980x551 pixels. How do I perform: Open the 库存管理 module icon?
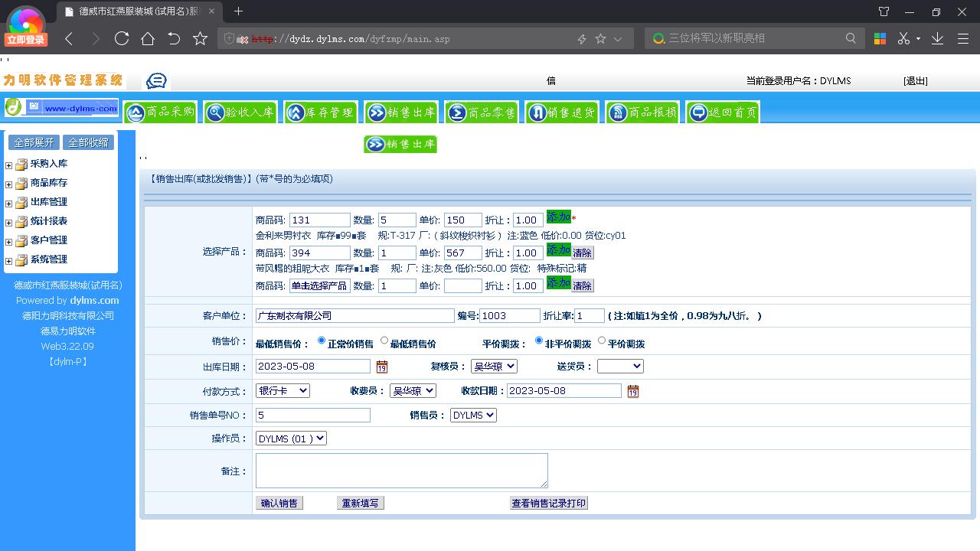(321, 111)
